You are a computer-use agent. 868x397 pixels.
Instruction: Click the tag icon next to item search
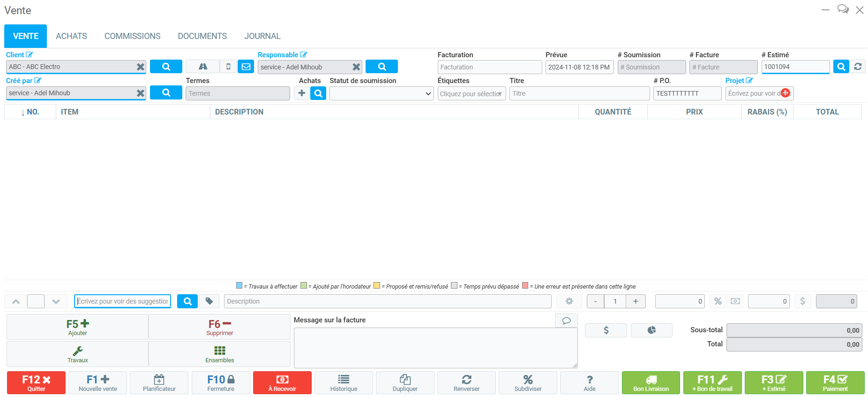[209, 301]
